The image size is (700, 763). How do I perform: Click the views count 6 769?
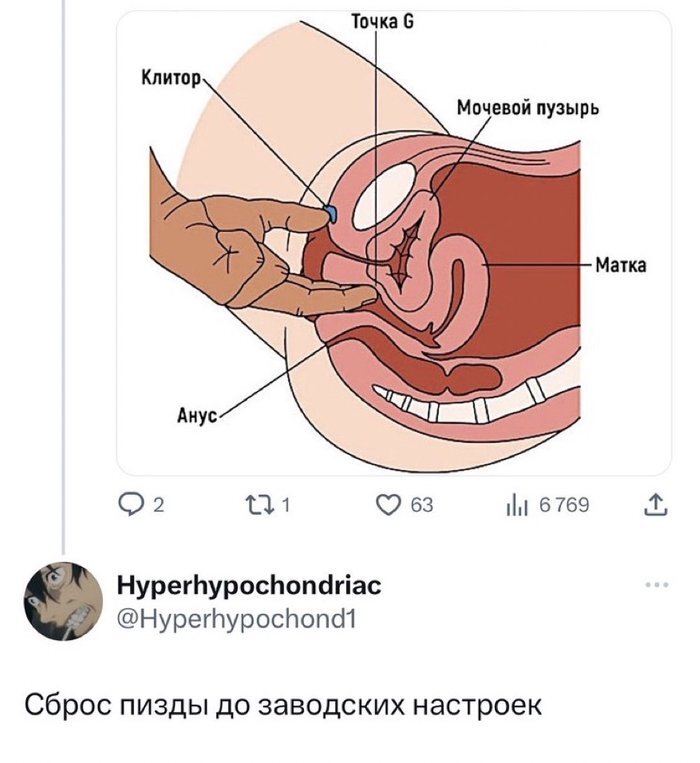564,506
